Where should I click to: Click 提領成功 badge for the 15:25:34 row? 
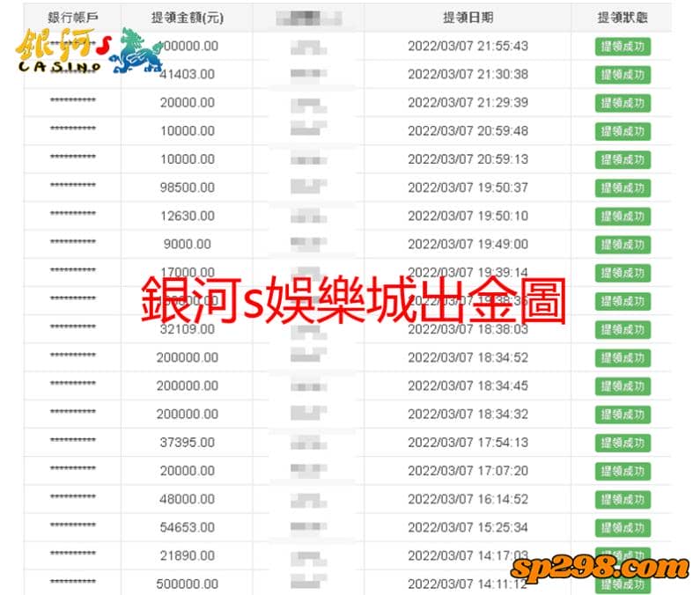(x=623, y=528)
